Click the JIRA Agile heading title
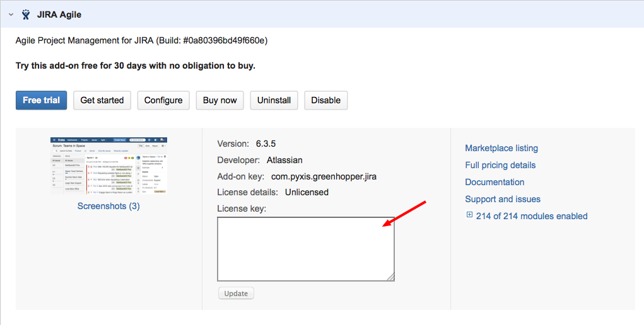This screenshot has height=325, width=644. pyautogui.click(x=59, y=14)
